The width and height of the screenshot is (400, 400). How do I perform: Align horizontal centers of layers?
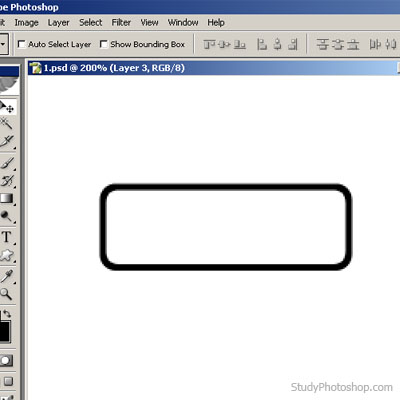(x=277, y=44)
